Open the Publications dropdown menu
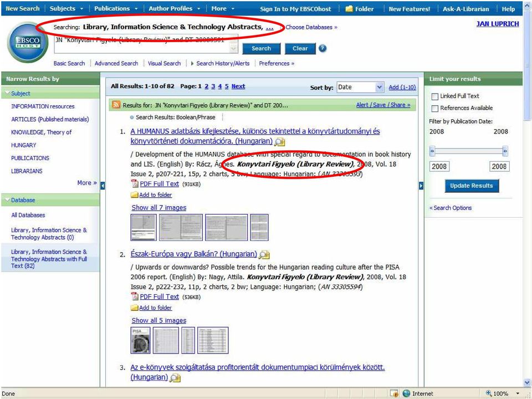532x399 pixels. pos(116,9)
